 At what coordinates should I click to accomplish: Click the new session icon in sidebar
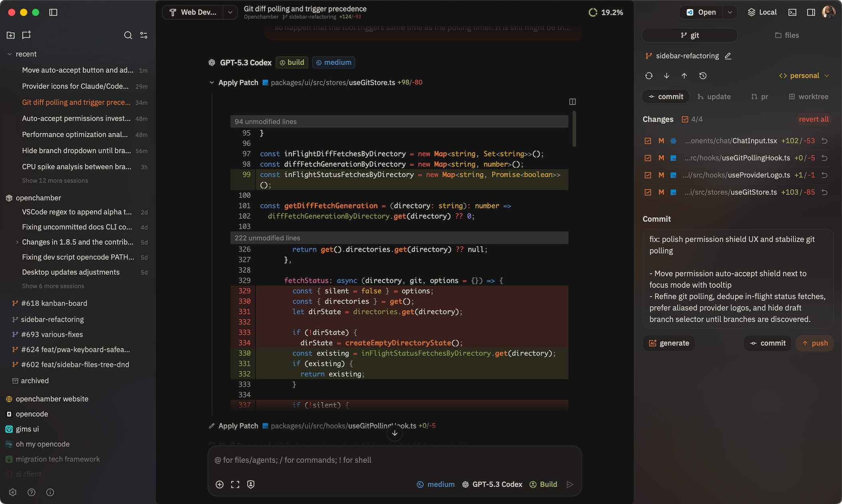[x=26, y=35]
